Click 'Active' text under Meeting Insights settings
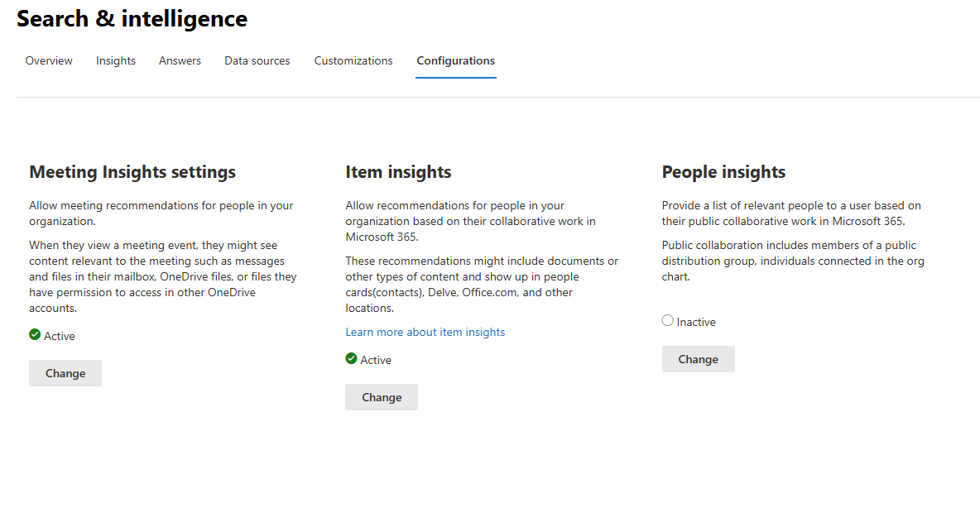980x513 pixels. coord(60,336)
